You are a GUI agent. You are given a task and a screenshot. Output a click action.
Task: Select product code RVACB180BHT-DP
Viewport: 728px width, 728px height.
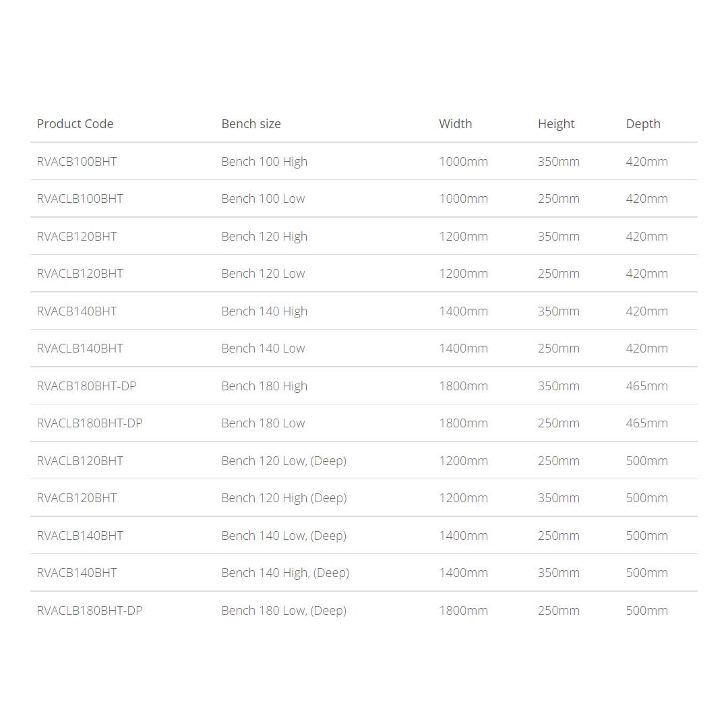point(86,386)
